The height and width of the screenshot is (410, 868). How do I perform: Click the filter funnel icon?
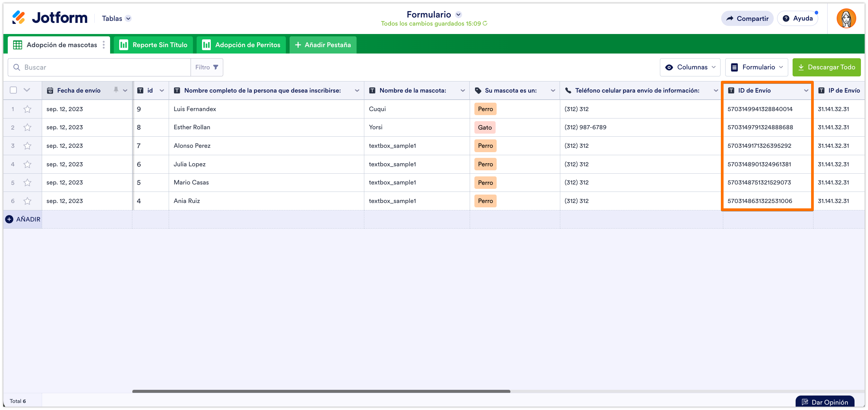[x=215, y=67]
